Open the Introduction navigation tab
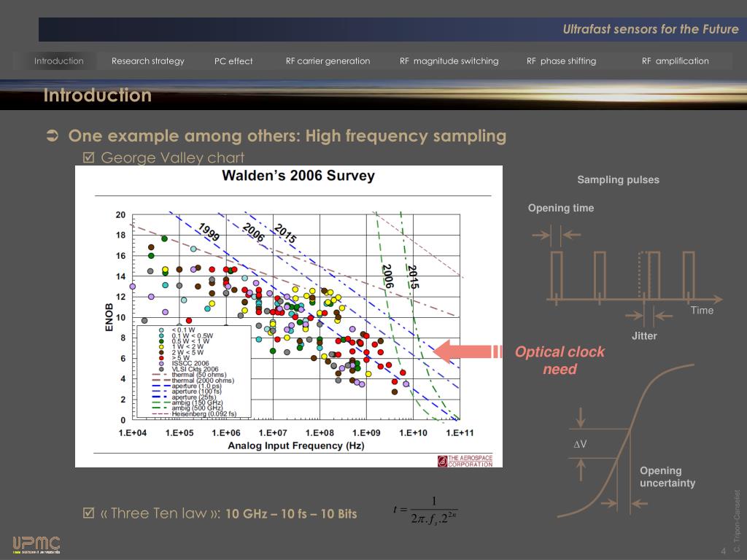747x560 pixels. [x=58, y=61]
